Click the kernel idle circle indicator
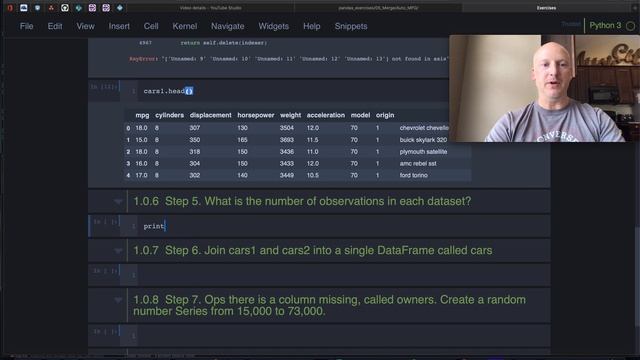Screen dimensions: 640x360 coord(630,26)
